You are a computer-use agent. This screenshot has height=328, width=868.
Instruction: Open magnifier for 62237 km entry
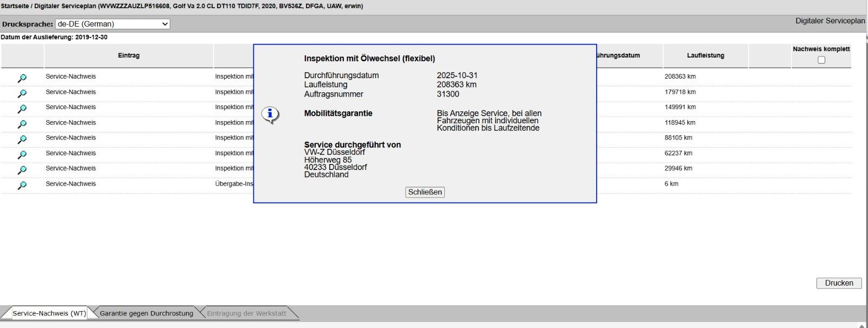22,154
